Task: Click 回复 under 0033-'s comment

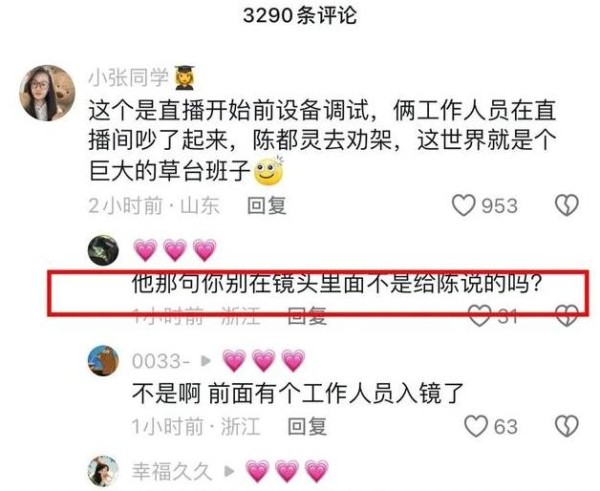Action: click(x=307, y=426)
